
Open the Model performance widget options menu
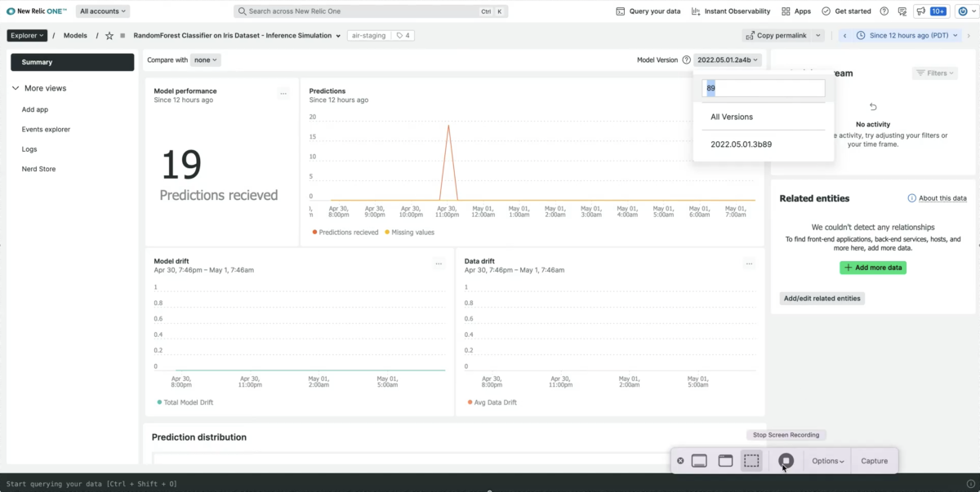[x=283, y=94]
